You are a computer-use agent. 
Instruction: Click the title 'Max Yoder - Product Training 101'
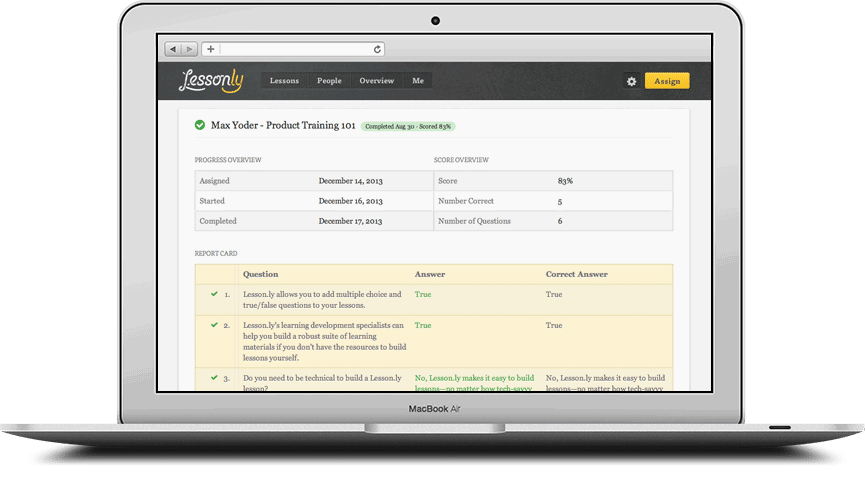point(283,125)
